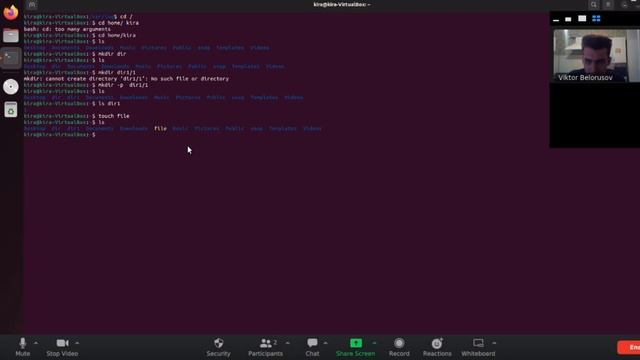The image size is (640, 360).
Task: Click the white 'file' entry in ls output
Action: click(160, 129)
